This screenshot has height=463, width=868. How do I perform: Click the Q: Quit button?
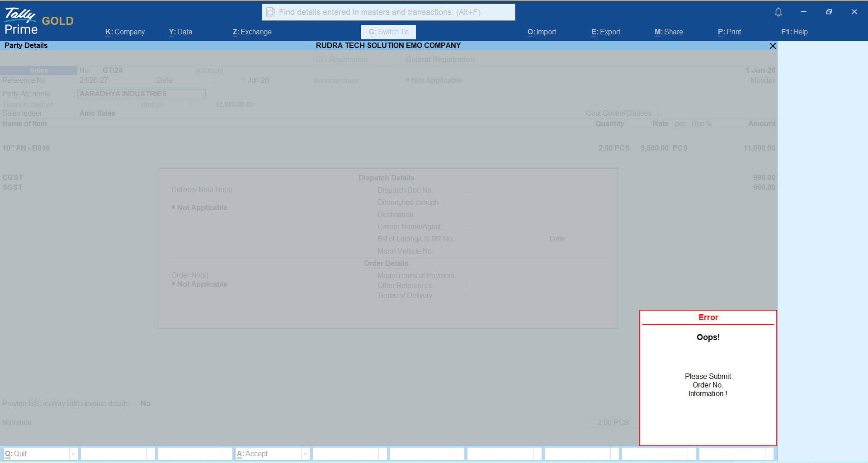coord(36,454)
